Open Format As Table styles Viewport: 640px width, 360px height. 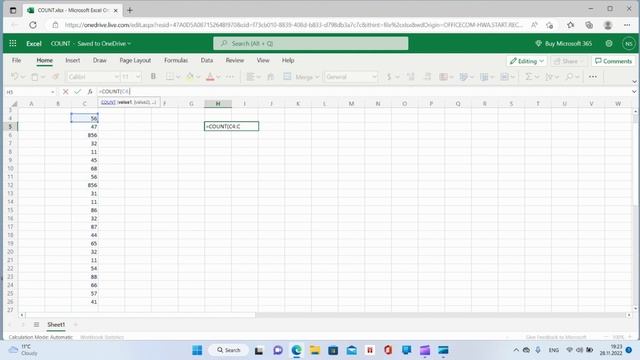pos(464,76)
